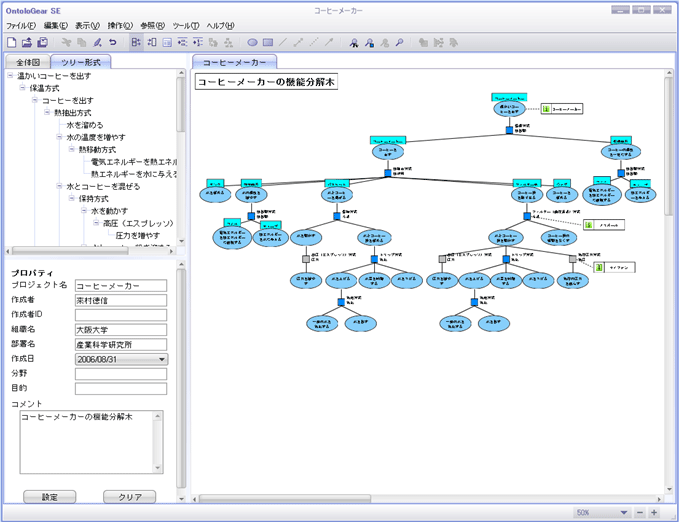679x522 pixels.
Task: Select the dashed line tool
Action: pyautogui.click(x=314, y=42)
